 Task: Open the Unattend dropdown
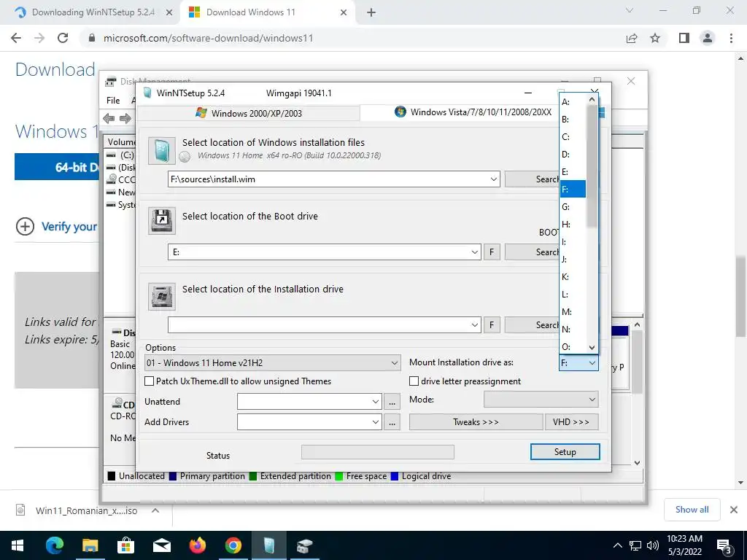[x=376, y=402]
